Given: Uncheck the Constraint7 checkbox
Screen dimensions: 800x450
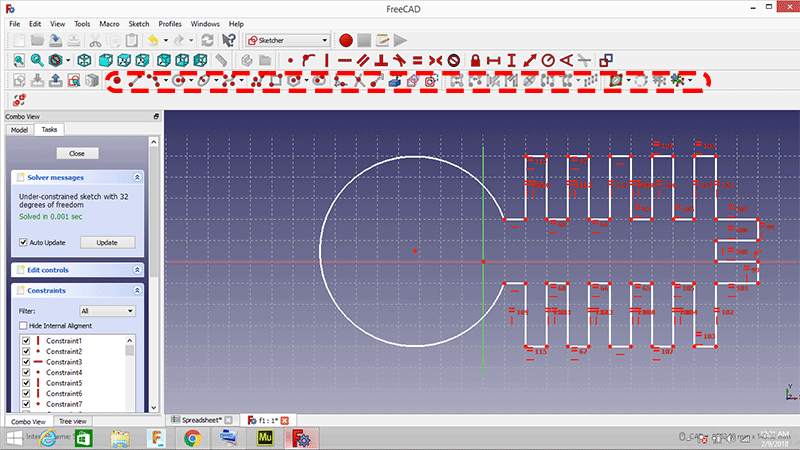Looking at the screenshot, I should (x=26, y=404).
